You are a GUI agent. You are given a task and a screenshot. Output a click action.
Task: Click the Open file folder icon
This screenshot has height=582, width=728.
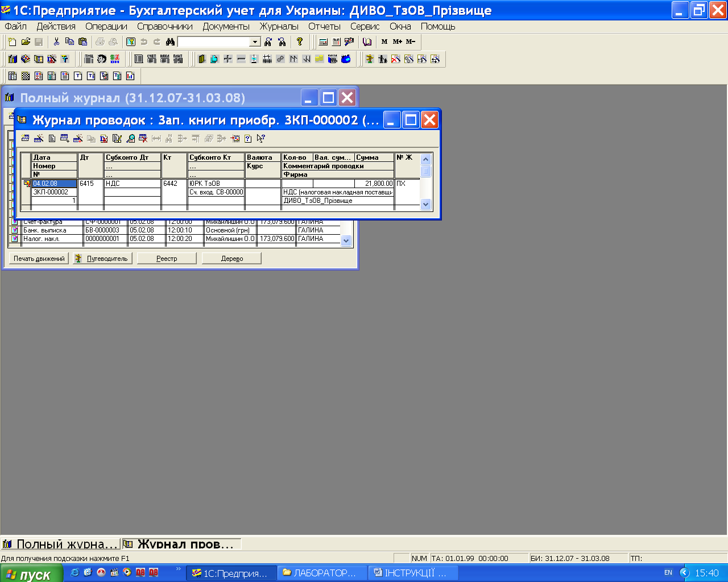26,41
